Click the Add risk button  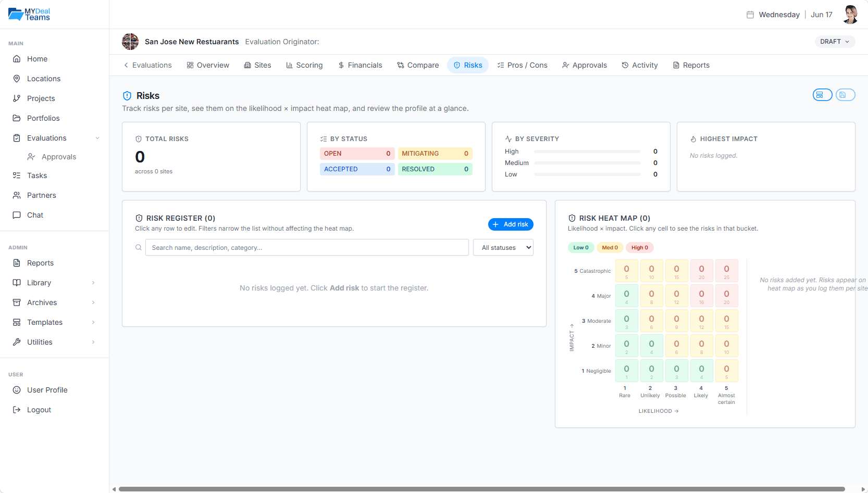click(x=511, y=224)
